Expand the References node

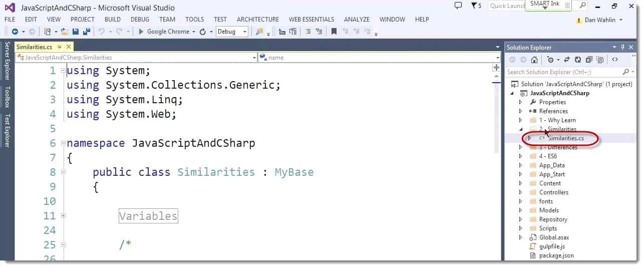tap(520, 111)
